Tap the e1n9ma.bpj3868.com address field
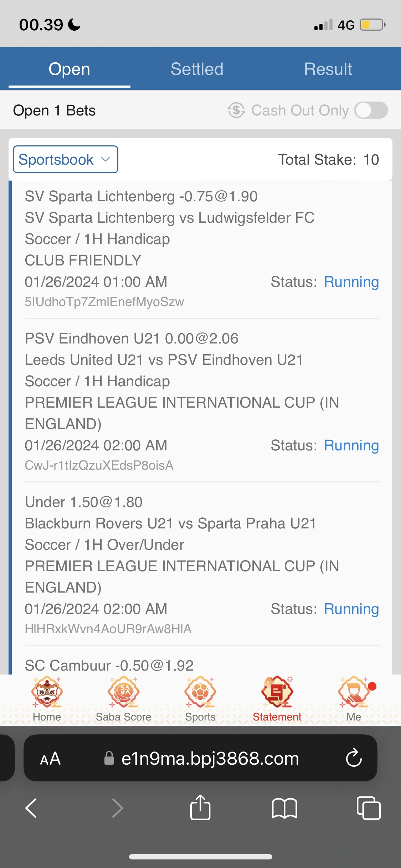The image size is (401, 868). tap(210, 759)
